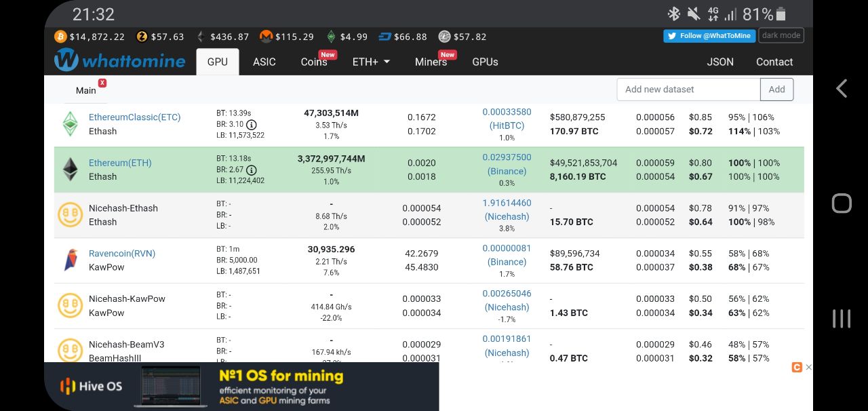The height and width of the screenshot is (411, 868).
Task: Click the $580,879,255 market cap value
Action: pos(578,117)
